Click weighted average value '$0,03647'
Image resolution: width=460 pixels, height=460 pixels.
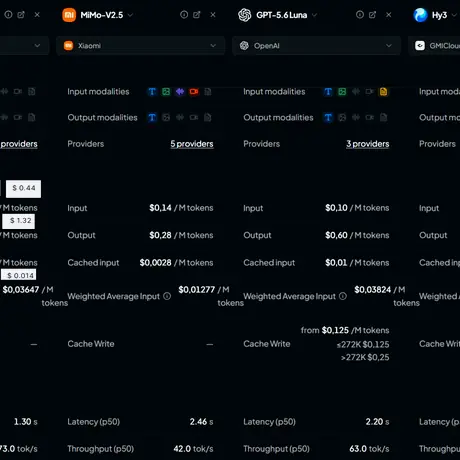click(x=21, y=290)
